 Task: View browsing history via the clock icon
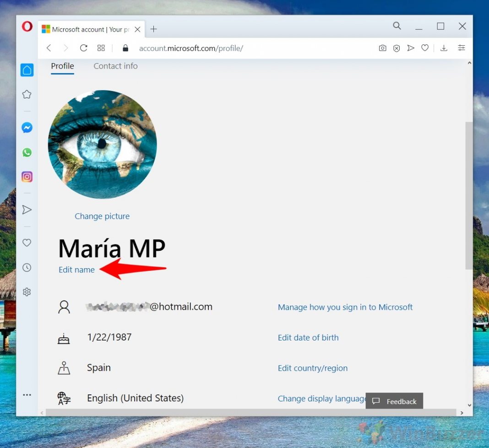pos(27,267)
